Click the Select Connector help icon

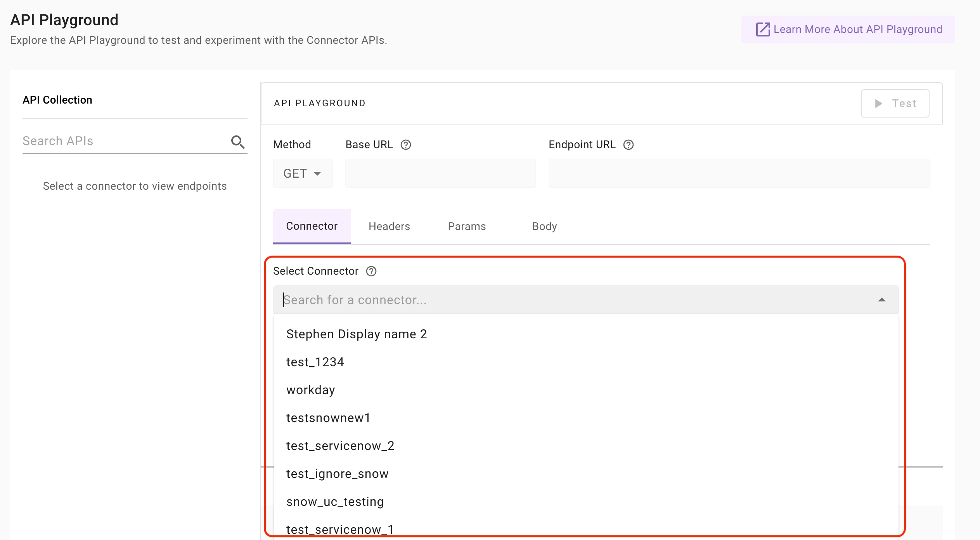(x=371, y=271)
